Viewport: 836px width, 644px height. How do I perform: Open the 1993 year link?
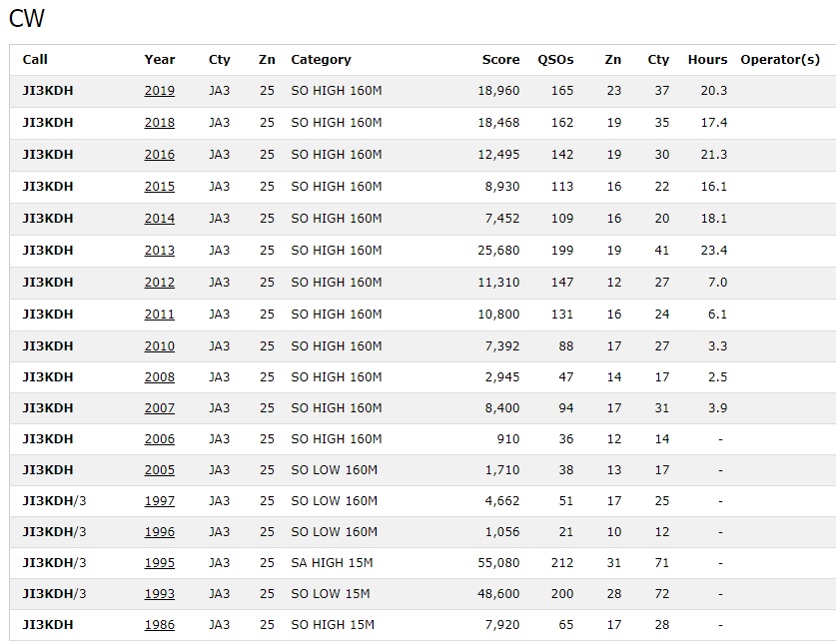[160, 594]
